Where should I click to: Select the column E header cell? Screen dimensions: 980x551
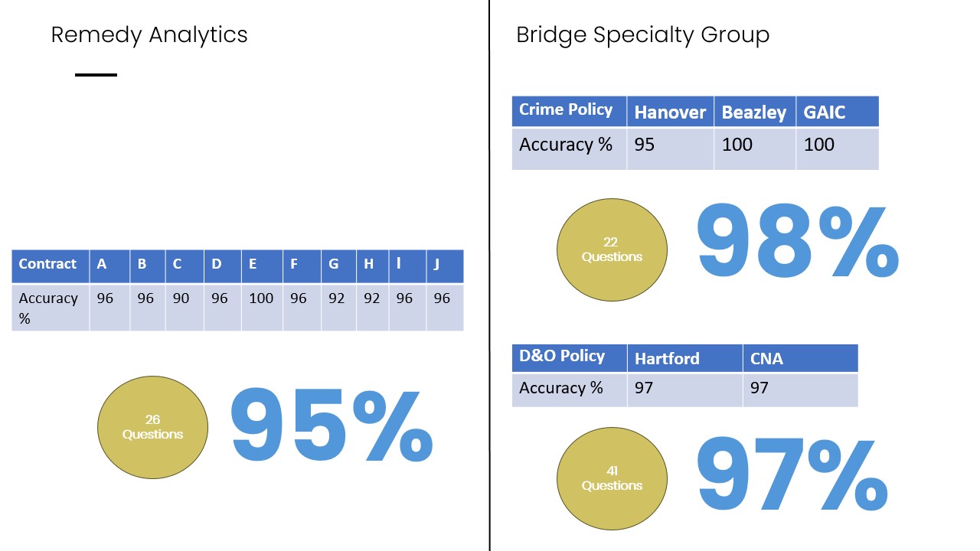pos(261,265)
